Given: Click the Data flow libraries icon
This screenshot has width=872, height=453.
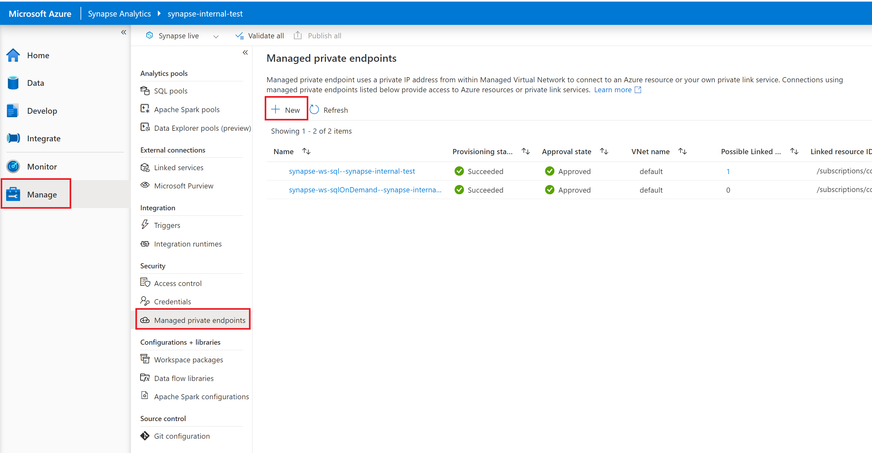Looking at the screenshot, I should pyautogui.click(x=145, y=377).
